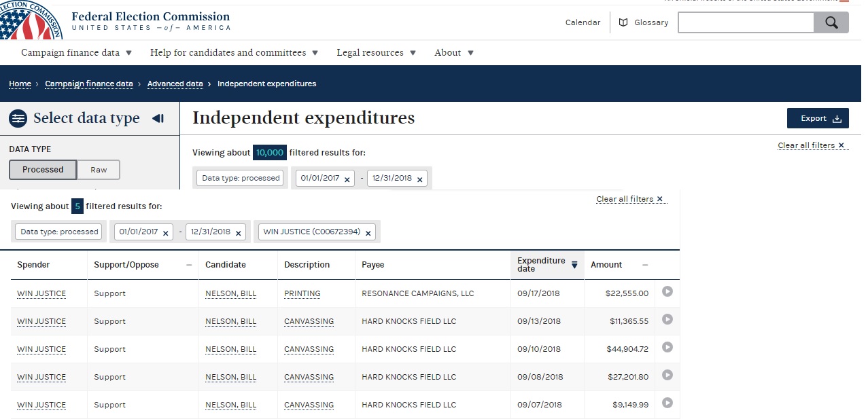Open CANVASSING description dated 09/13/2018

click(309, 321)
